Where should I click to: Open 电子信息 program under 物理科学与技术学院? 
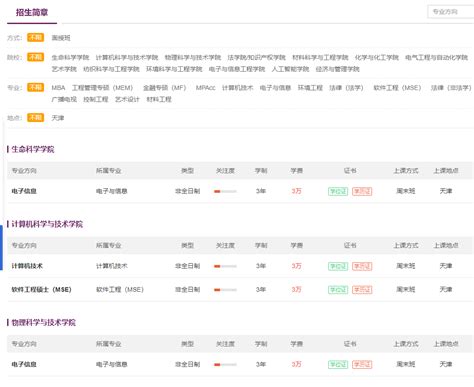(x=24, y=364)
